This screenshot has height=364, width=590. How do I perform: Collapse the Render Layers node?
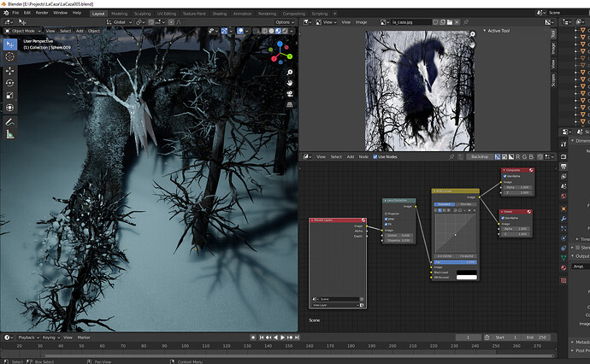[x=312, y=220]
